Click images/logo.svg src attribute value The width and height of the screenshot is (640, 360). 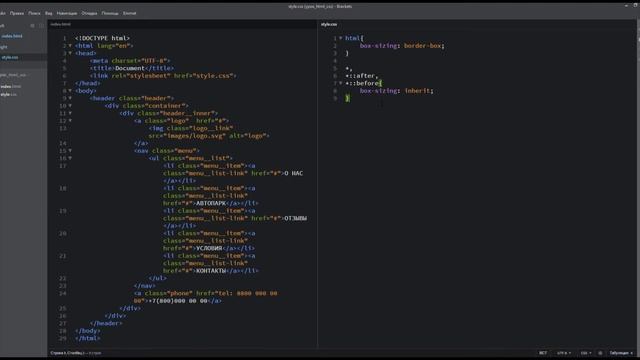[x=193, y=136]
